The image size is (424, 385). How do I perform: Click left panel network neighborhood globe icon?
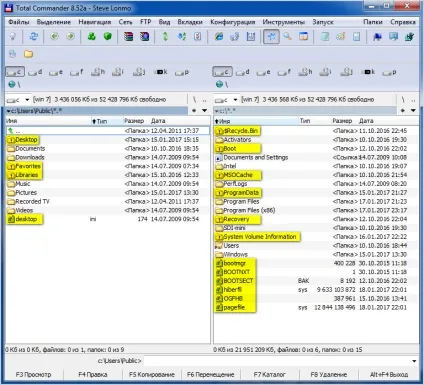coord(12,84)
